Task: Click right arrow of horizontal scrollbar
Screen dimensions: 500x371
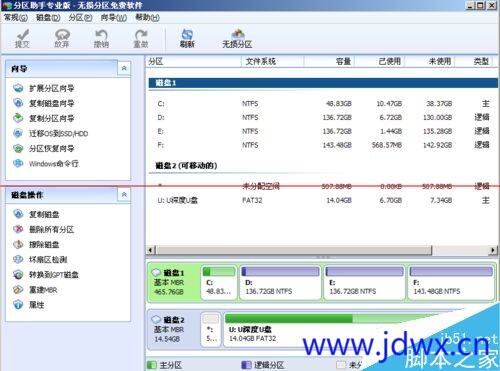Action: tap(493, 250)
